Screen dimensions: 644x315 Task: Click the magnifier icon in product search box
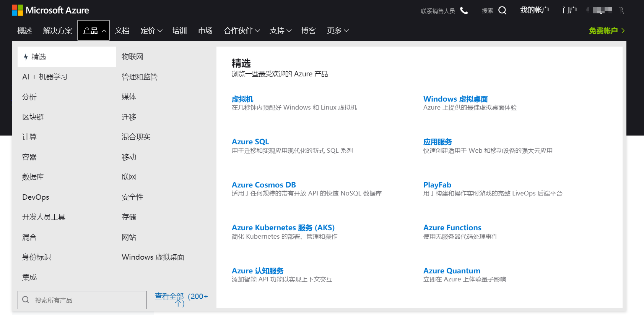tap(26, 300)
